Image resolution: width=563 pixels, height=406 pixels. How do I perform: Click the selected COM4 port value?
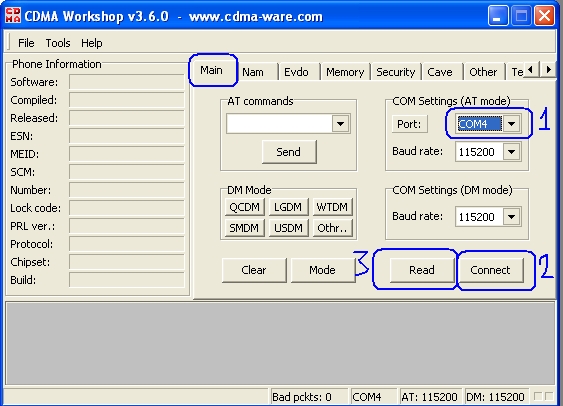pyautogui.click(x=479, y=124)
